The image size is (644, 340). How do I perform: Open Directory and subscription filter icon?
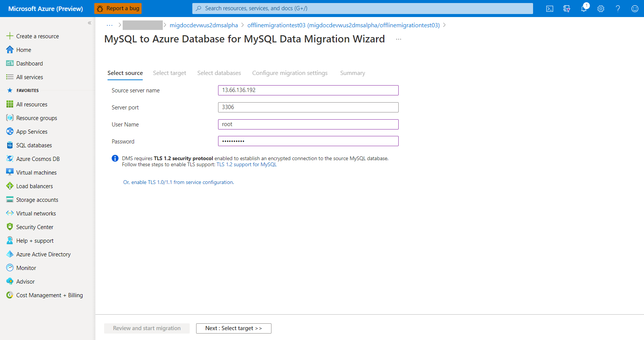pos(567,9)
